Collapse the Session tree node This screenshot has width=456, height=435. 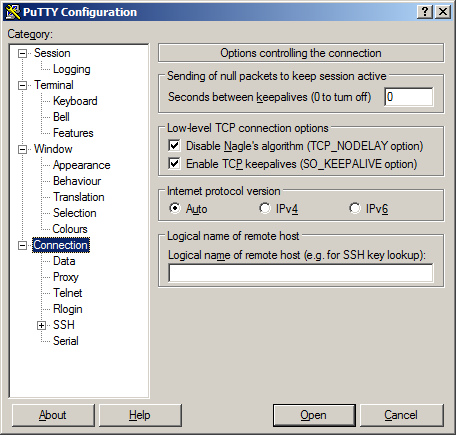click(22, 53)
